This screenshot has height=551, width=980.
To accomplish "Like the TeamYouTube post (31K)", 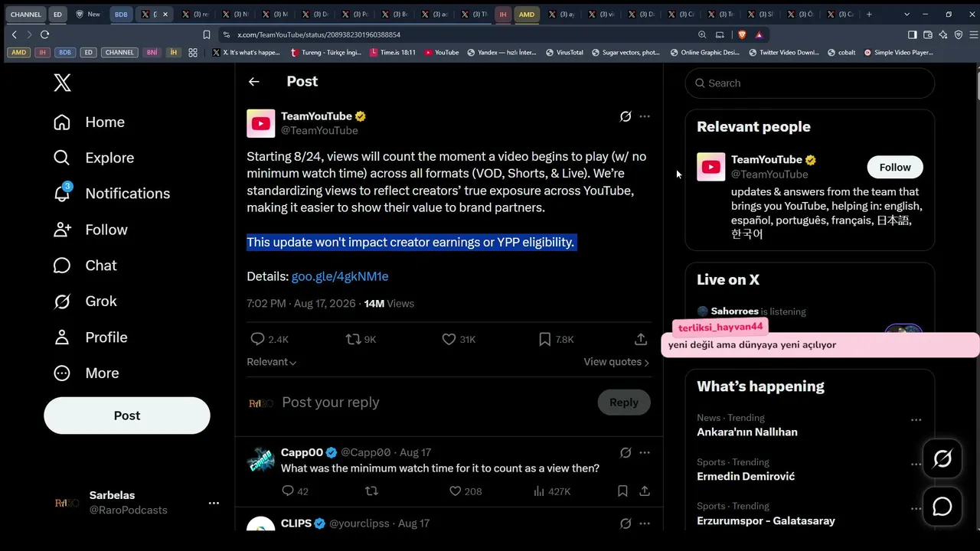I will coord(449,339).
